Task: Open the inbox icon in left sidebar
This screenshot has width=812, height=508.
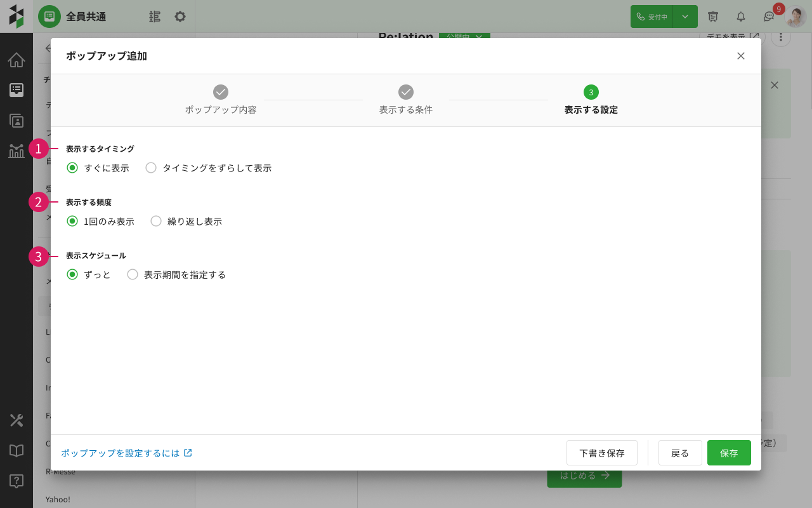Action: click(16, 90)
